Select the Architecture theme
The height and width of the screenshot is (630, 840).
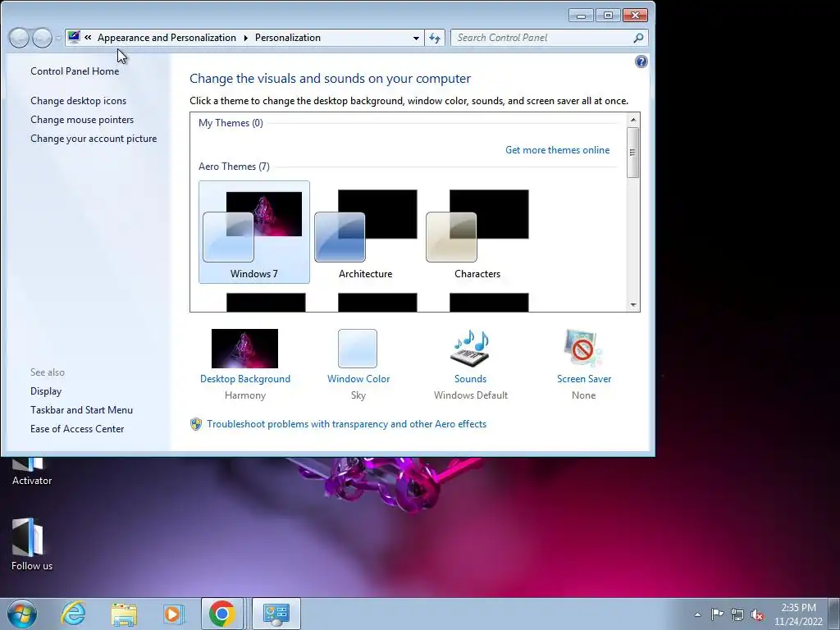[365, 232]
